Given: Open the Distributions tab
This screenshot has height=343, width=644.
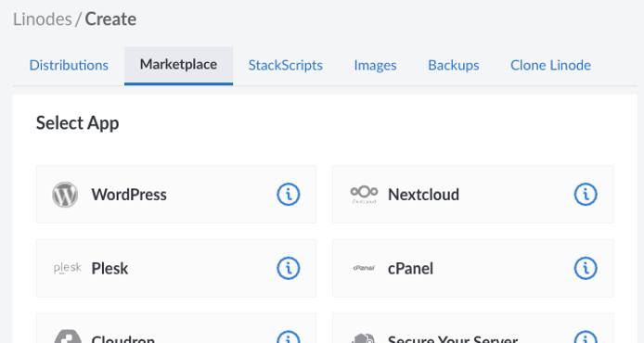Looking at the screenshot, I should 69,65.
